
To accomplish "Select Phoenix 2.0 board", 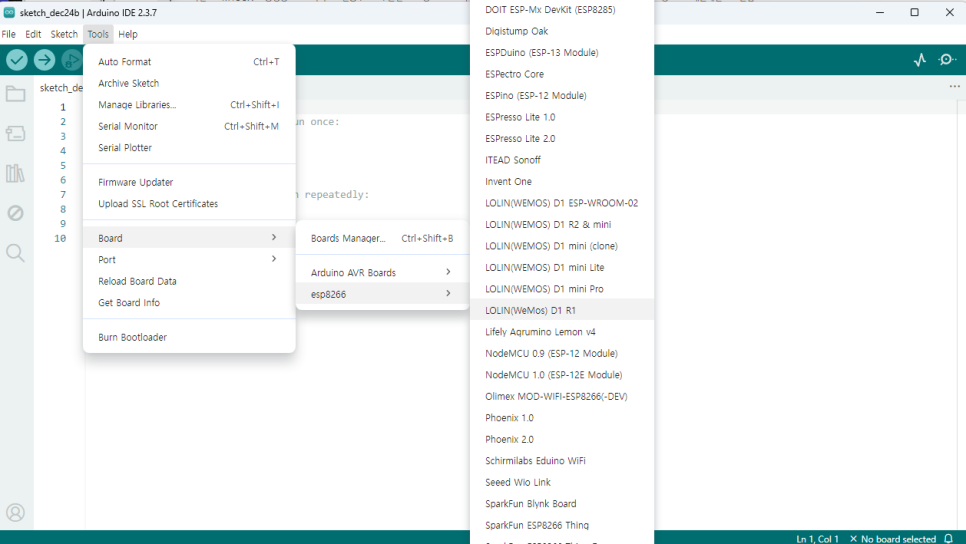I will [x=562, y=440].
